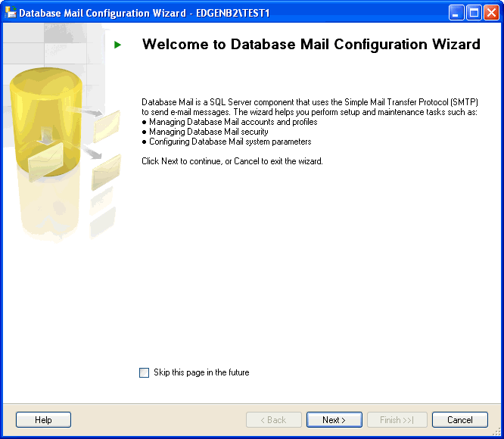The width and height of the screenshot is (504, 439).
Task: Click the "Managing Database Mail security" bullet
Action: tap(208, 132)
